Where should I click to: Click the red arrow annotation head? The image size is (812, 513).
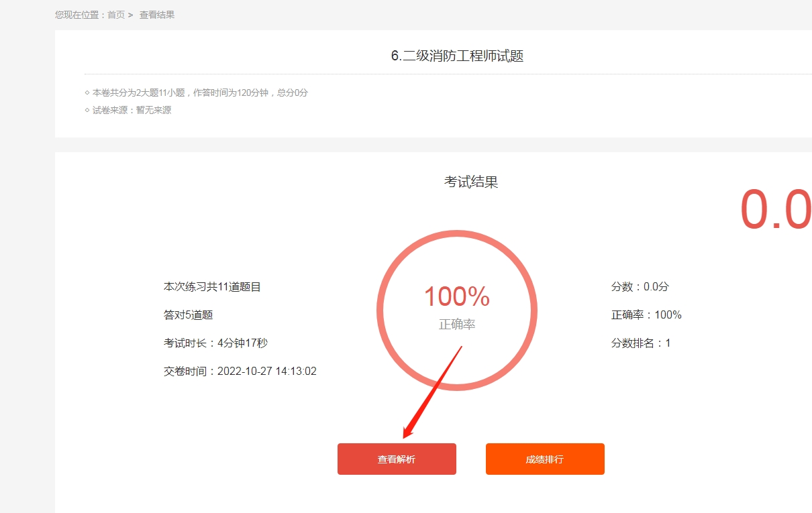pos(408,429)
